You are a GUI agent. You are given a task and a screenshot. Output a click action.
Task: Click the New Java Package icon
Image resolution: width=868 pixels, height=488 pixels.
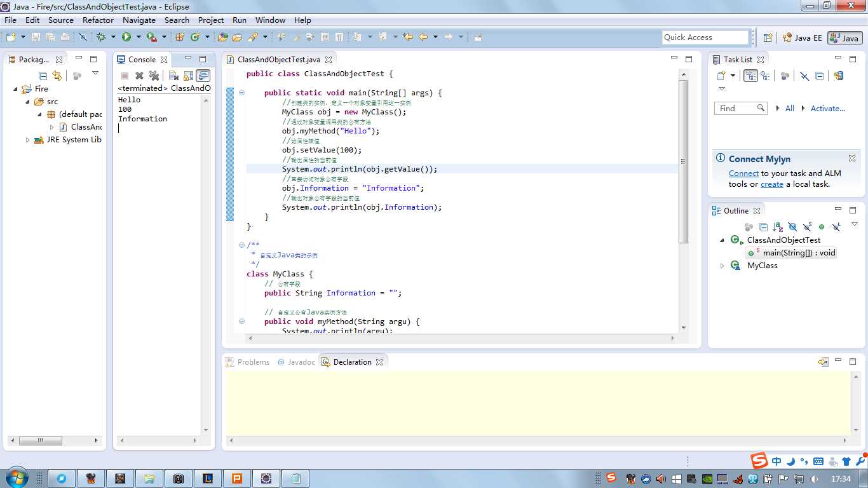click(180, 37)
